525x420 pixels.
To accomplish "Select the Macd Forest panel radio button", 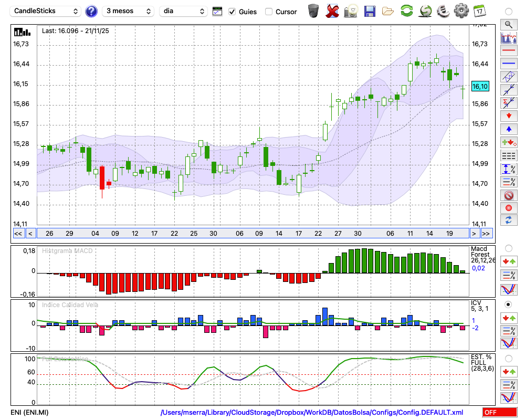I will tap(508, 248).
